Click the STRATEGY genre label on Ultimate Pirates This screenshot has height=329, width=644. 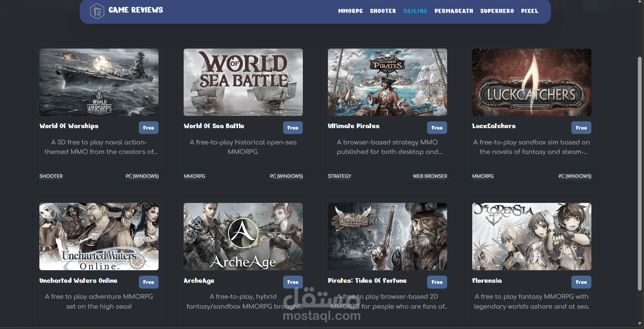tap(339, 176)
